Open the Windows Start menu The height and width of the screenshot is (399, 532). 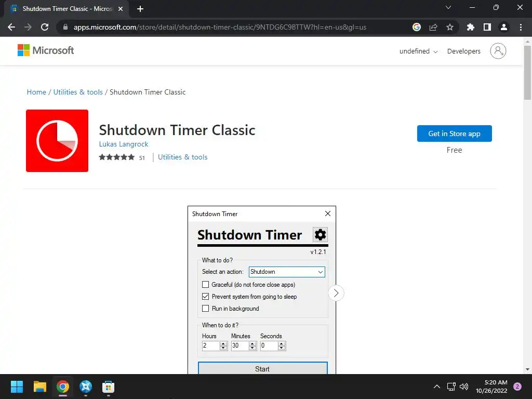(17, 387)
